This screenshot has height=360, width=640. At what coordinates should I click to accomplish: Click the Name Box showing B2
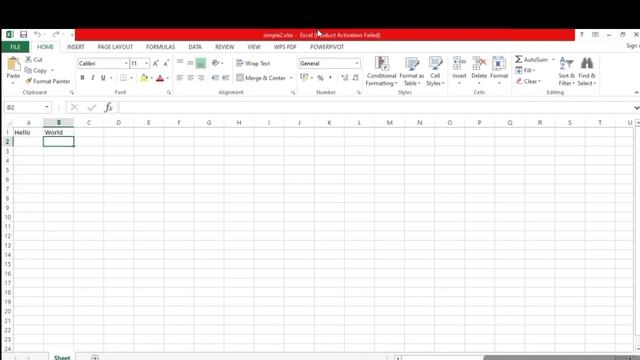click(x=24, y=107)
